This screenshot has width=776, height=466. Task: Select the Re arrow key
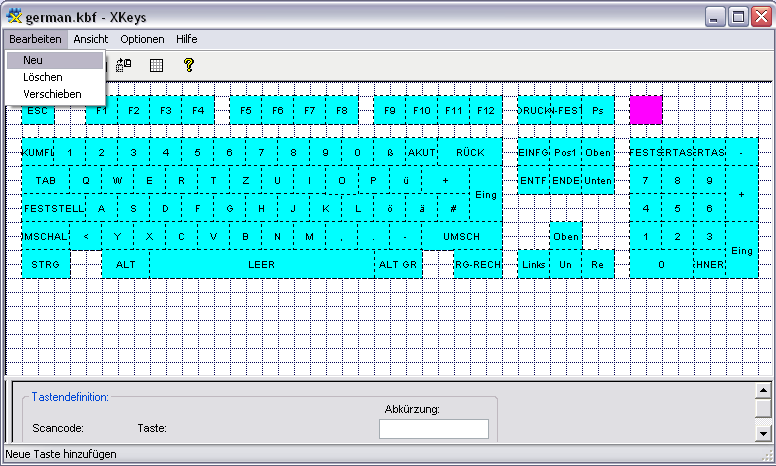(x=598, y=265)
